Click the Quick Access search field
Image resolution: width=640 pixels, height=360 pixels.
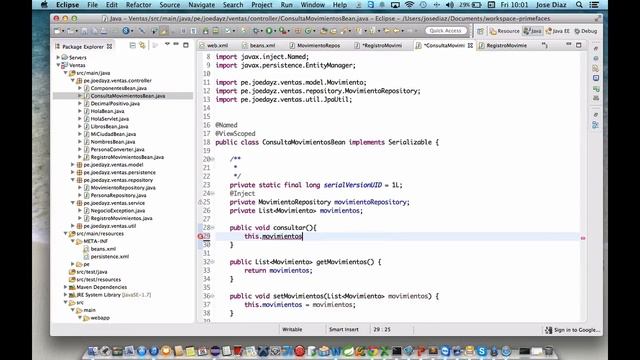[446, 31]
